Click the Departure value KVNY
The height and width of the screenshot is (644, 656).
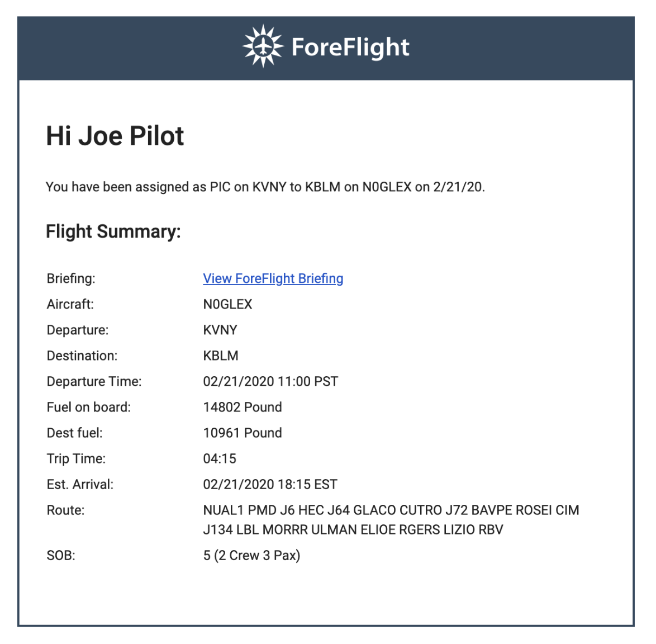tap(220, 330)
